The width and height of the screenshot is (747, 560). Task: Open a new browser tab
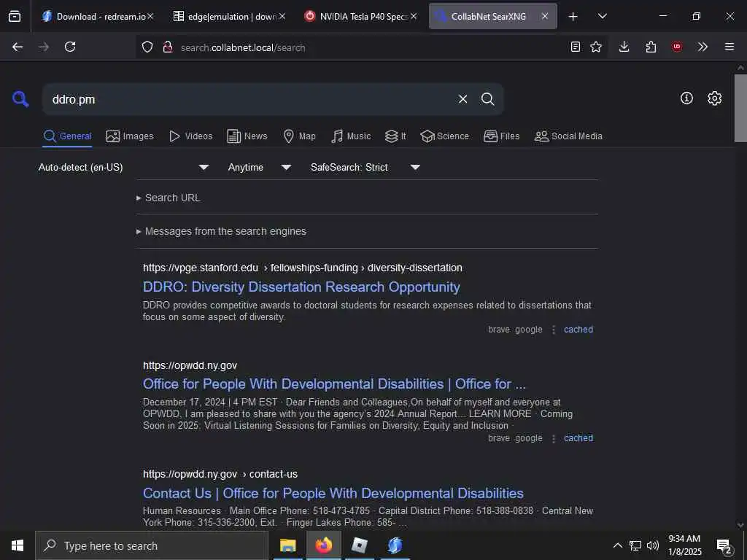(x=573, y=16)
